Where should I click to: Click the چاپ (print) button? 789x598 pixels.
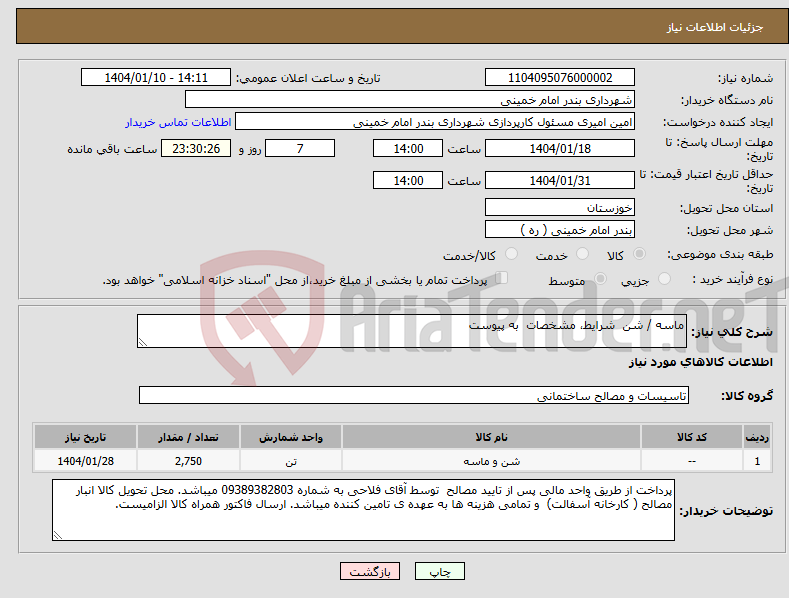pyautogui.click(x=439, y=571)
